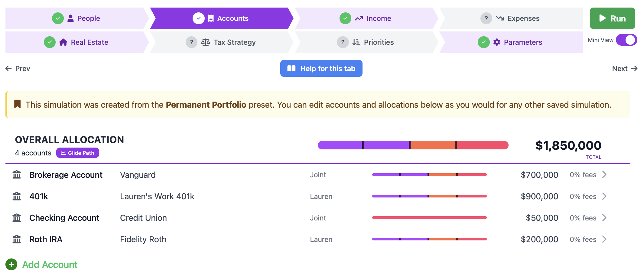Open Help for this tab
This screenshot has height=277, width=644.
click(321, 68)
